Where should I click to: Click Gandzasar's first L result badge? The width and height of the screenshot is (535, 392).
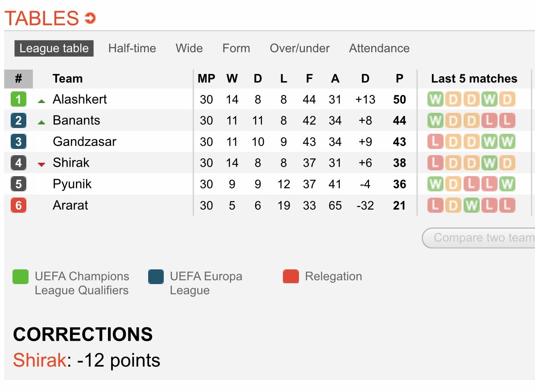tap(435, 141)
